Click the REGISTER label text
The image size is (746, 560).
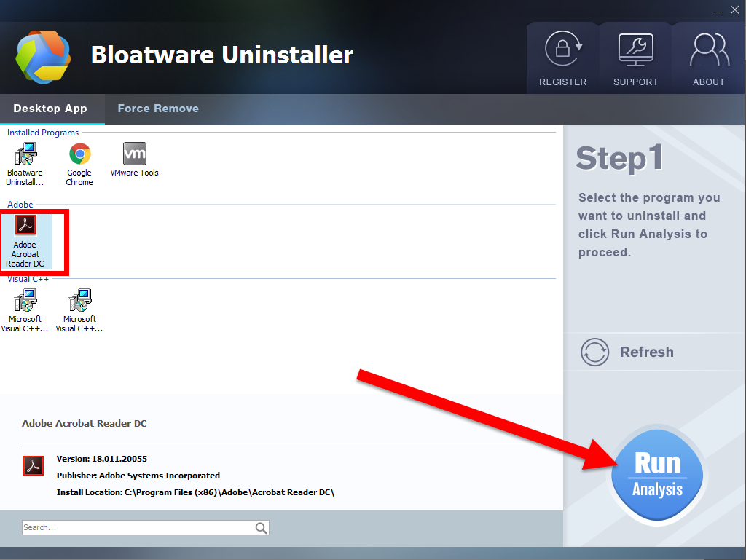coord(563,82)
